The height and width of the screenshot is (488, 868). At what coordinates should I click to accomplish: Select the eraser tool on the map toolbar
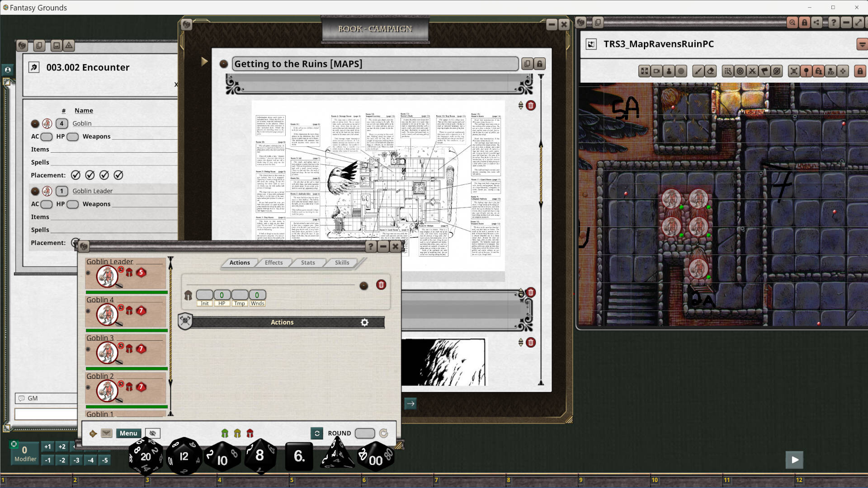pos(709,71)
